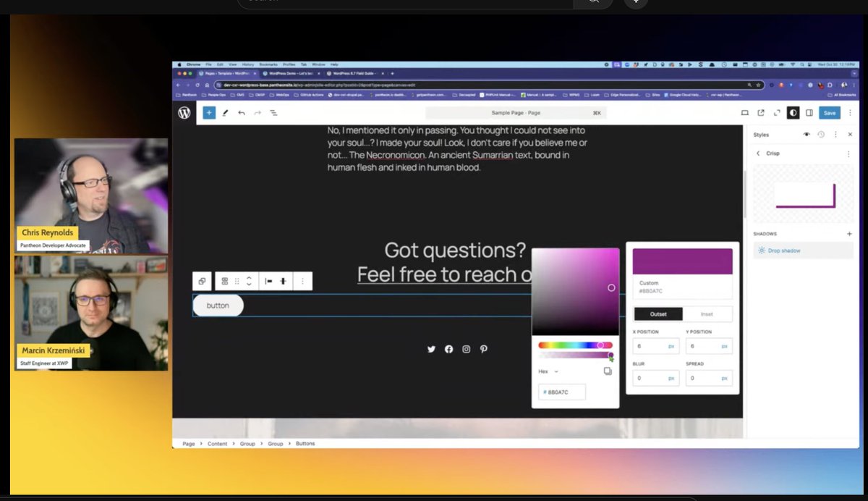Screen dimensions: 868x501
Task: Toggle the block inserter plus button
Action: pos(208,113)
